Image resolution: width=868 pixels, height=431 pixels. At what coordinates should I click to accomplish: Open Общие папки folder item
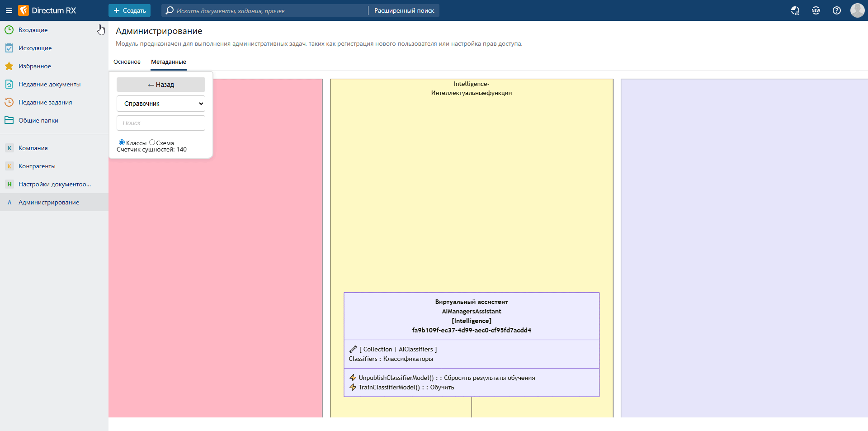pyautogui.click(x=38, y=120)
